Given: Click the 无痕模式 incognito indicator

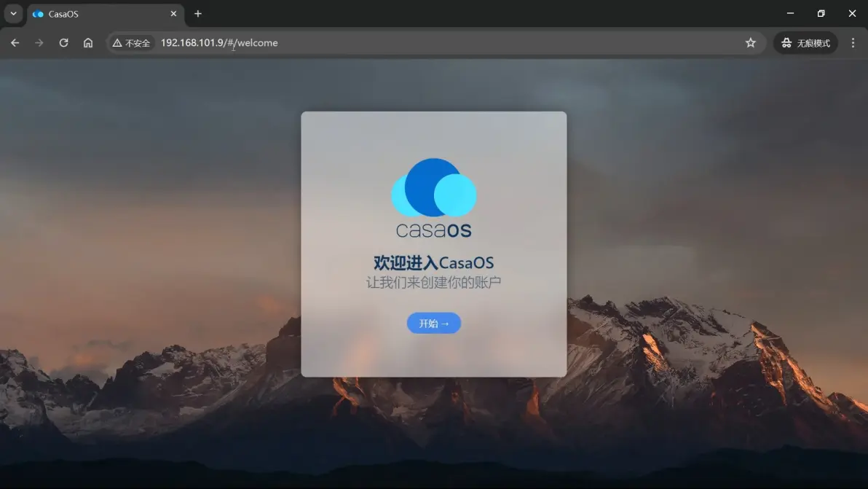Looking at the screenshot, I should pyautogui.click(x=805, y=43).
